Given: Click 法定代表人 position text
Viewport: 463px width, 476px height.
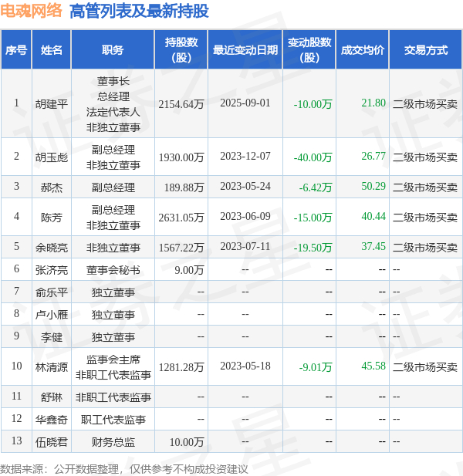Looking at the screenshot, I should tap(113, 112).
